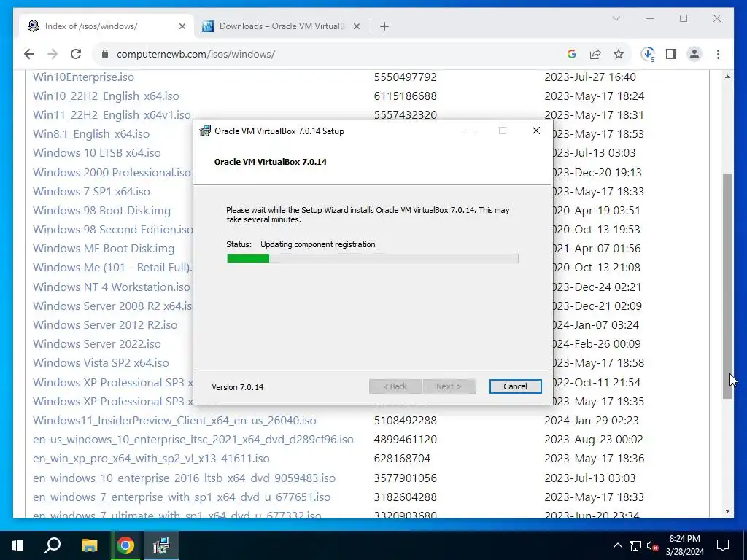747x560 pixels.
Task: Open Windows ME Boot Disk.img link
Action: [x=104, y=248]
